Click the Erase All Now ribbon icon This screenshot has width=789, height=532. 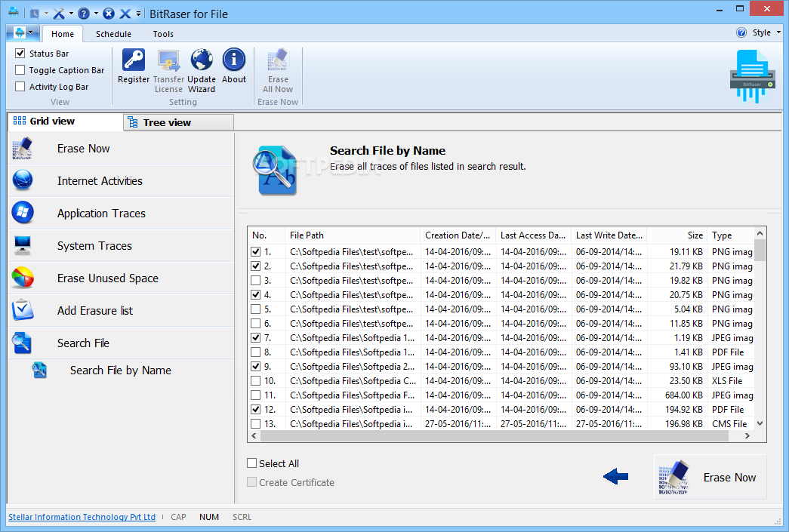coord(278,60)
